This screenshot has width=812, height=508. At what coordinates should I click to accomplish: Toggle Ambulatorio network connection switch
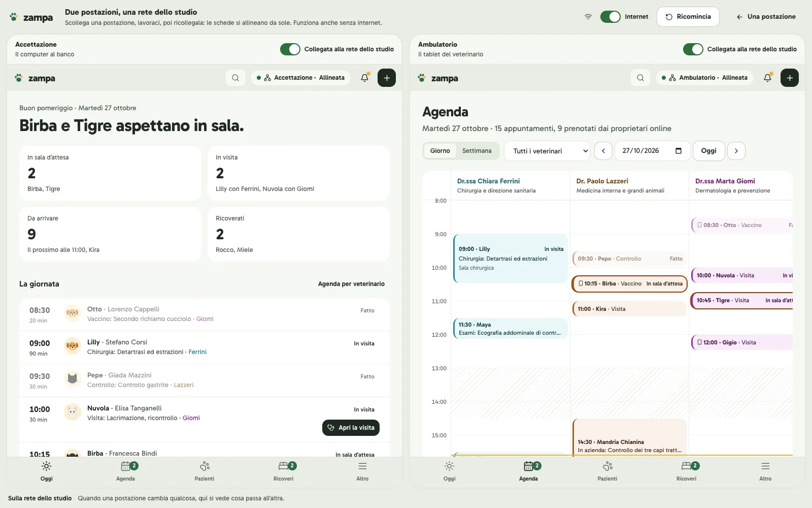pos(693,49)
